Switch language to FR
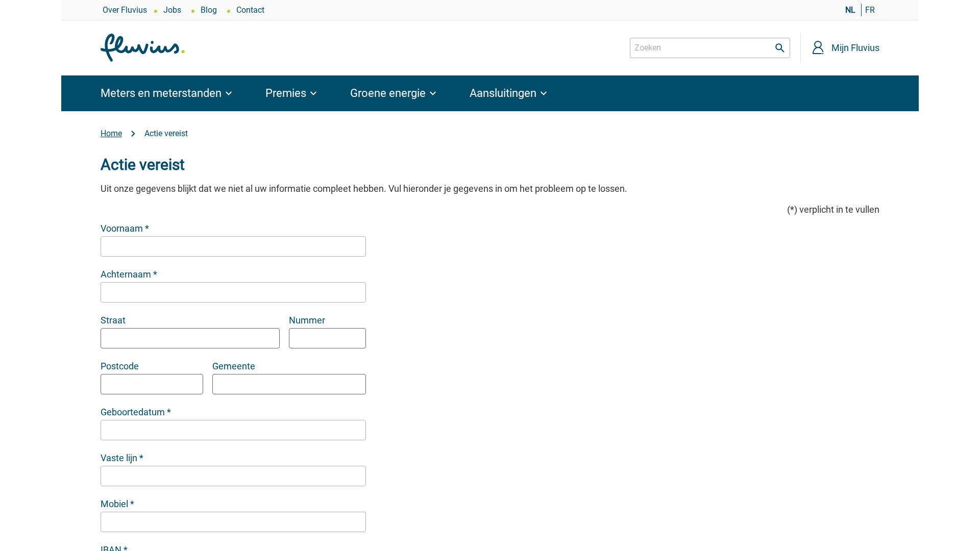The width and height of the screenshot is (980, 551). coord(870,10)
